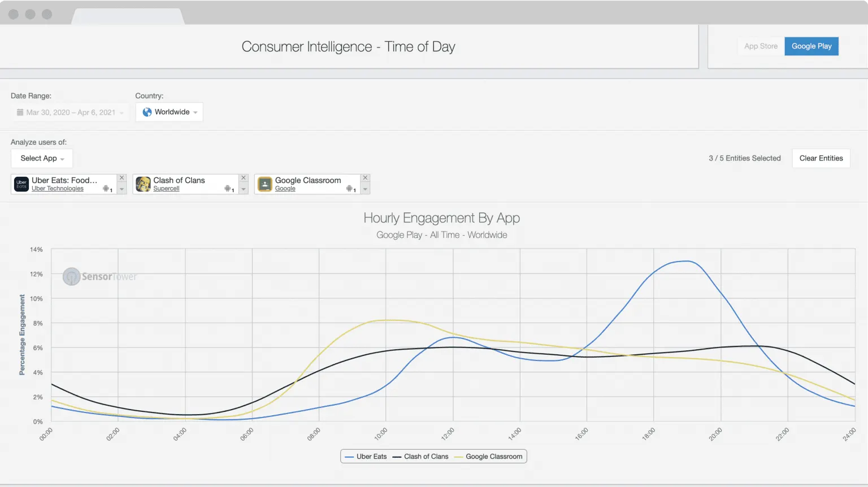Screen dimensions: 868x487
Task: Open the Supercell publisher link
Action: pyautogui.click(x=166, y=189)
